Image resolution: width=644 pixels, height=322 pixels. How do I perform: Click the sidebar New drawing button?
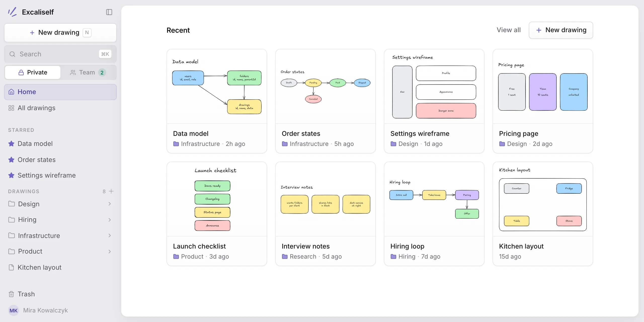point(60,33)
